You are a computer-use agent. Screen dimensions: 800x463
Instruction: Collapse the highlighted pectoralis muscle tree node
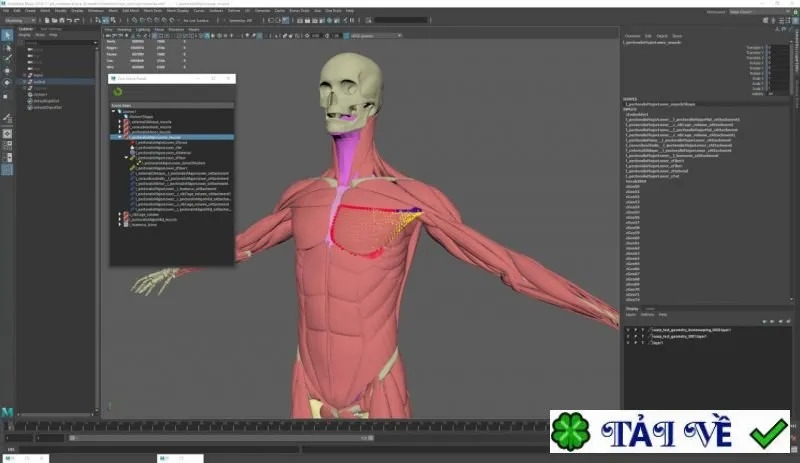click(120, 137)
